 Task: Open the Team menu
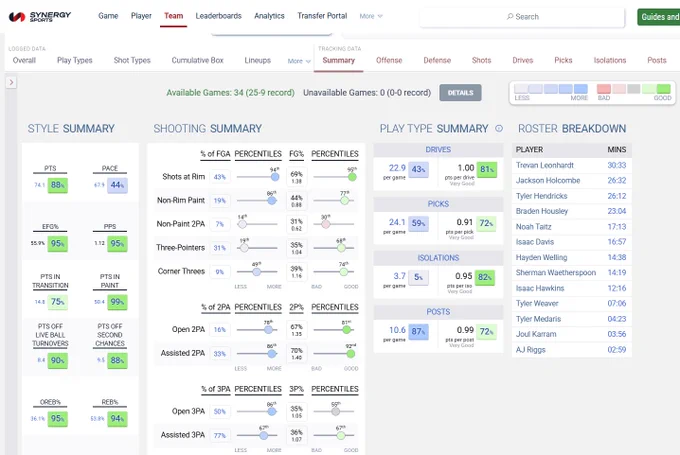pyautogui.click(x=173, y=16)
